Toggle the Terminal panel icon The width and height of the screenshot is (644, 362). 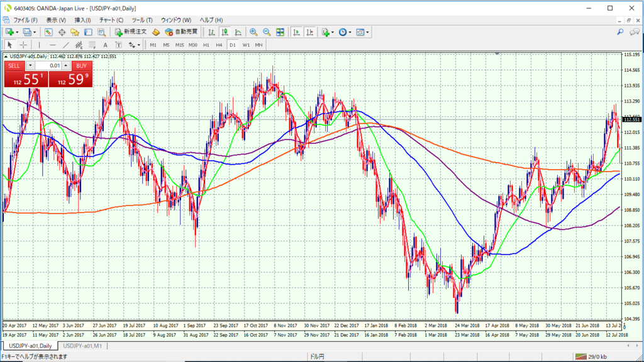tap(88, 32)
